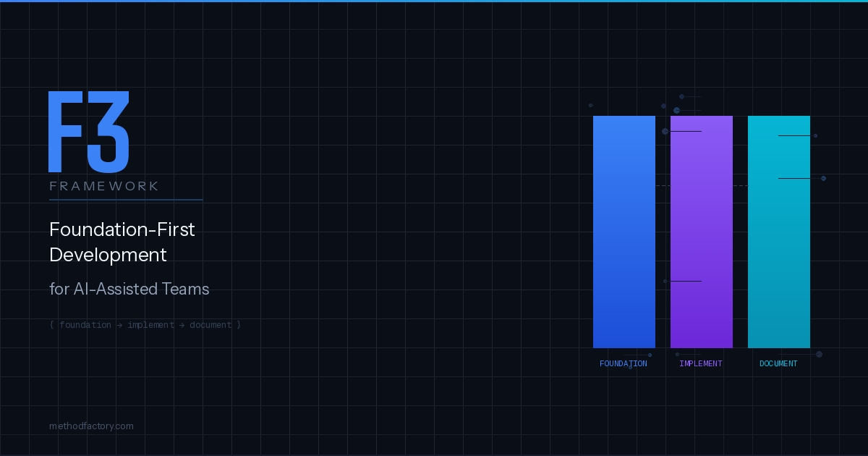Click the FRAMEWORK text beneath the logo
The width and height of the screenshot is (868, 456).
104,187
